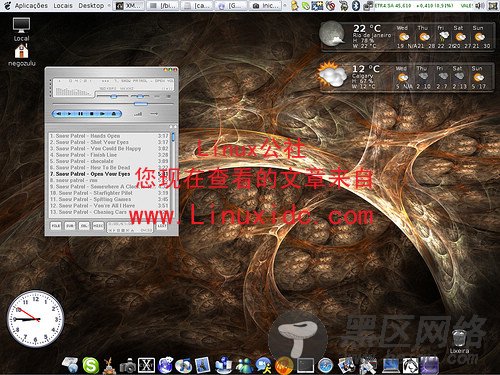Click the analog clock widget
Viewport: 500px width, 375px height.
point(35,319)
